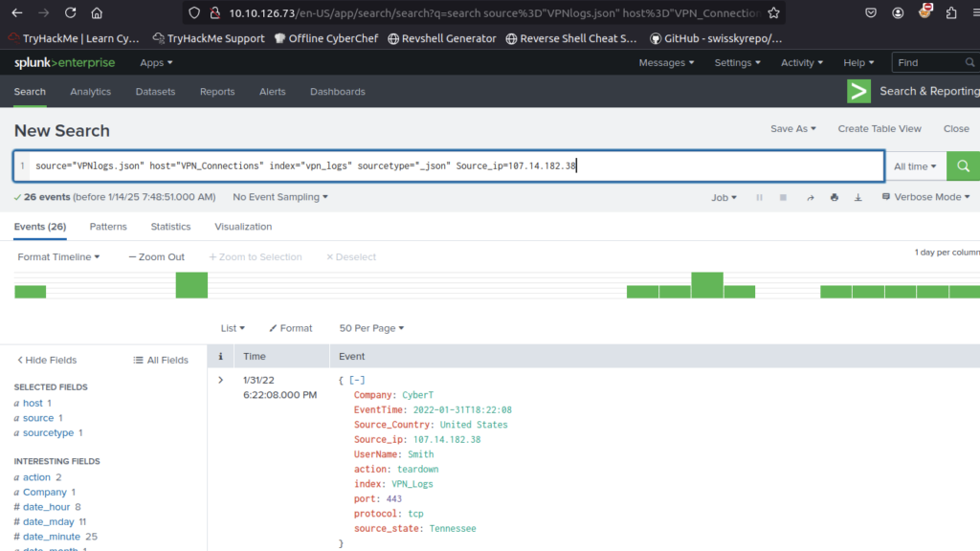Print the search results
980x551 pixels.
point(834,197)
